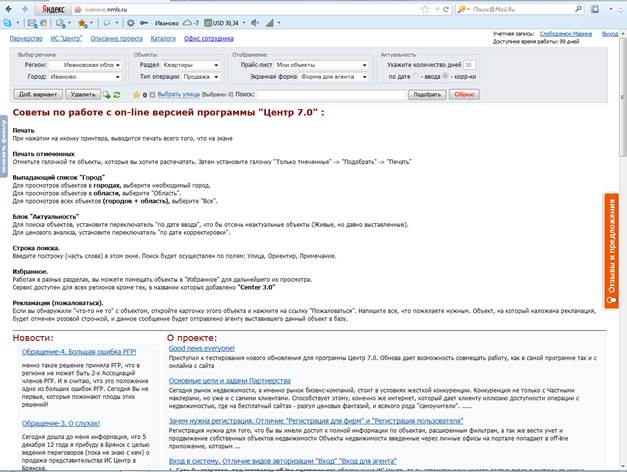This screenshot has height=472, width=627.
Task: Click the Выход logout link
Action: (609, 34)
